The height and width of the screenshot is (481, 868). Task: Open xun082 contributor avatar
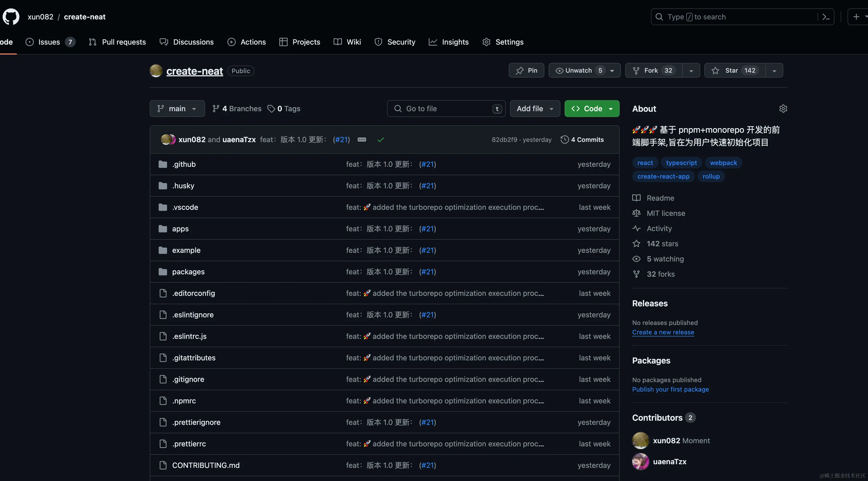pyautogui.click(x=641, y=441)
